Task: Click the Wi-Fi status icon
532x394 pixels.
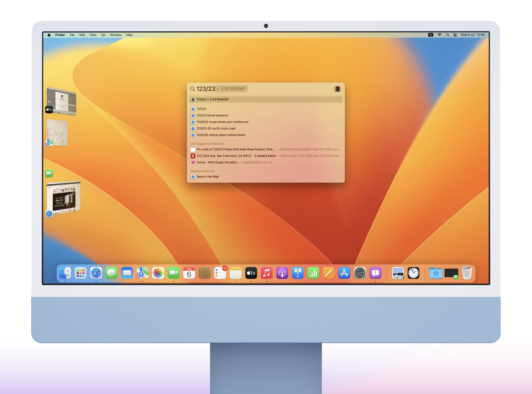Action: coord(439,35)
